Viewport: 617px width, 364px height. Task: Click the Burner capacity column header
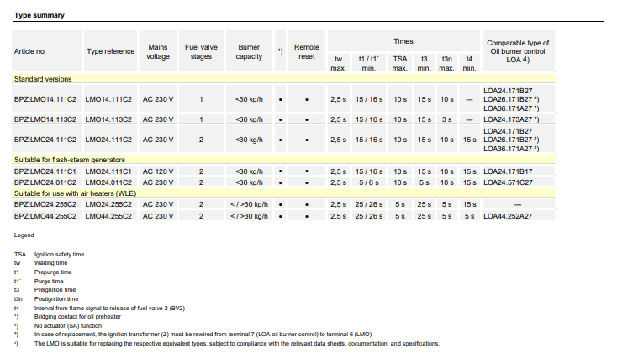point(249,51)
